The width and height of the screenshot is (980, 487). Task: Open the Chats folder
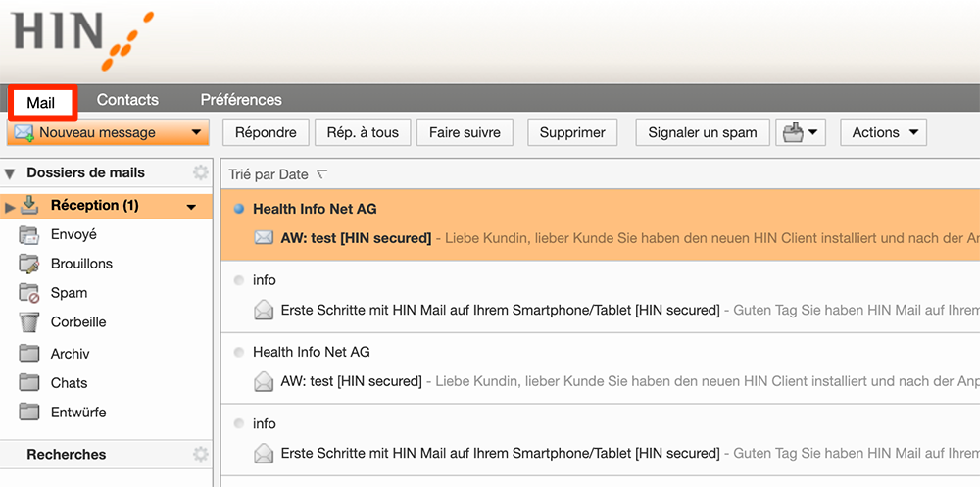coord(69,382)
